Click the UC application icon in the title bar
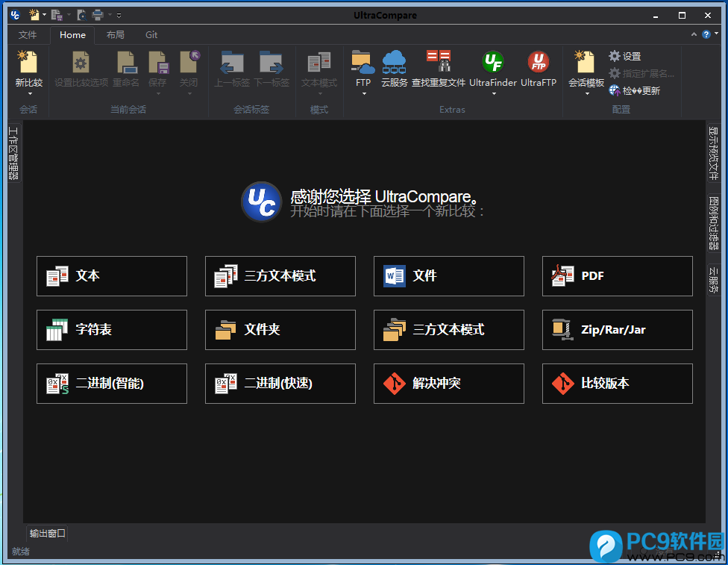 [x=15, y=15]
